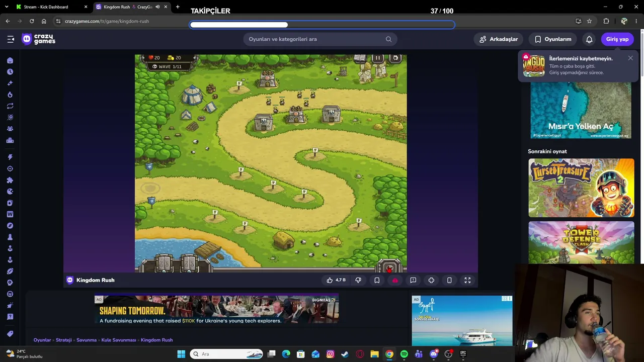Open the Tower Defense Clash thumbnail
The image size is (644, 362).
pos(581,243)
